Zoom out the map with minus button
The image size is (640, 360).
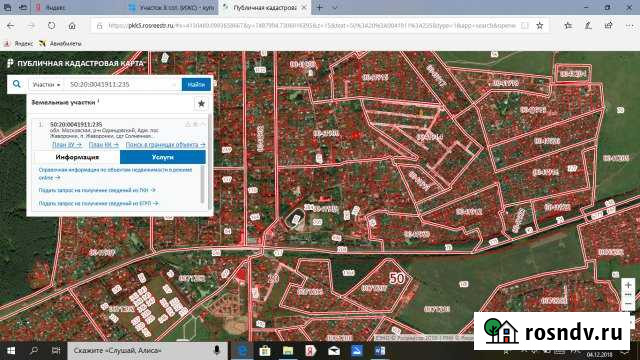(x=628, y=304)
